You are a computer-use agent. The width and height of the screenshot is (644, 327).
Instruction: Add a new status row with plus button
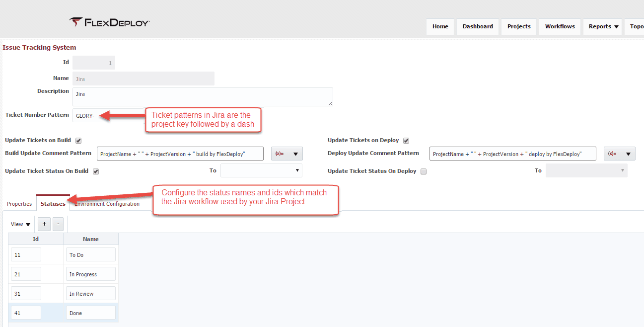(44, 224)
